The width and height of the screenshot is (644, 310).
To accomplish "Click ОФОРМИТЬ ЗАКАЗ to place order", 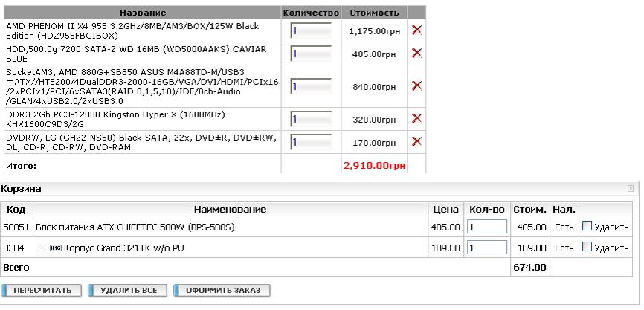I will [x=223, y=290].
